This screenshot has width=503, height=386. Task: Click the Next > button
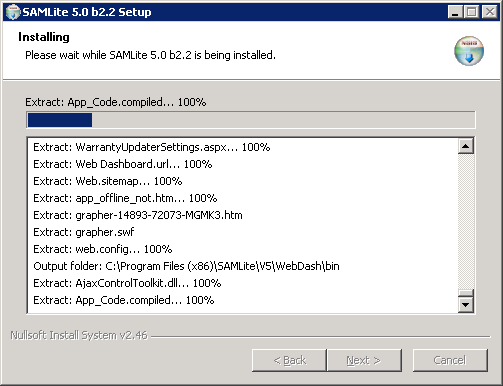point(364,360)
